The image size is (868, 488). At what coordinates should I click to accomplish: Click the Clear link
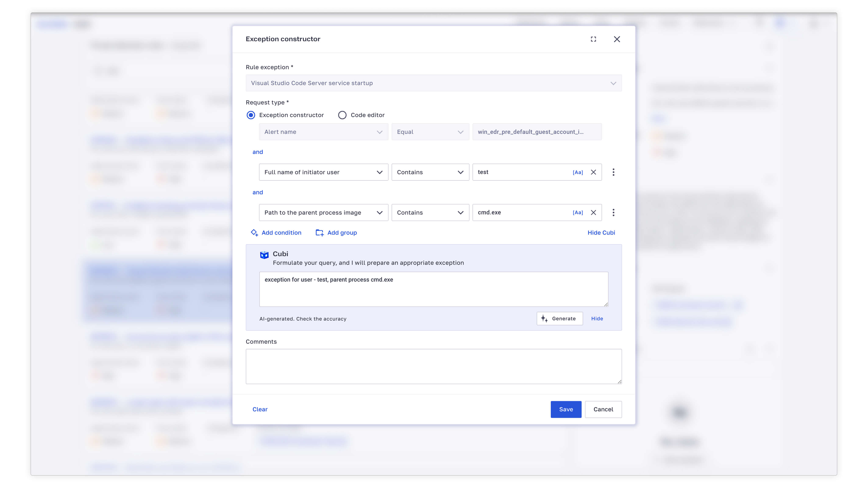coord(260,409)
